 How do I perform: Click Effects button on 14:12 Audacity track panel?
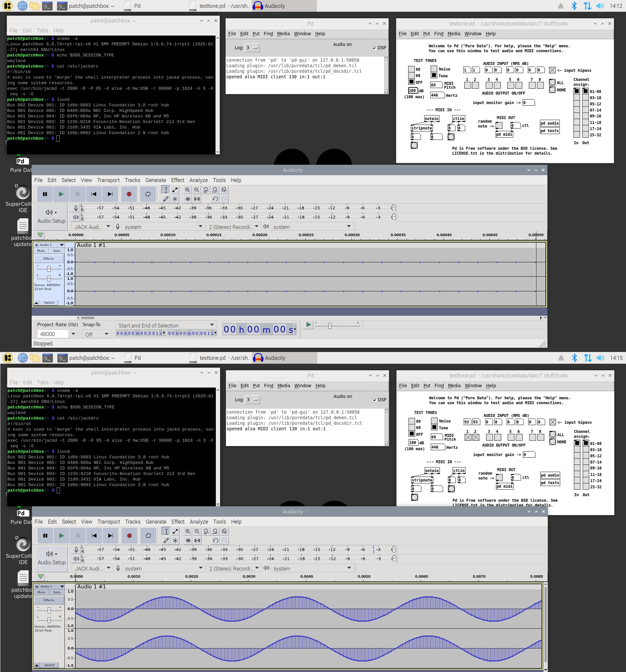48,259
